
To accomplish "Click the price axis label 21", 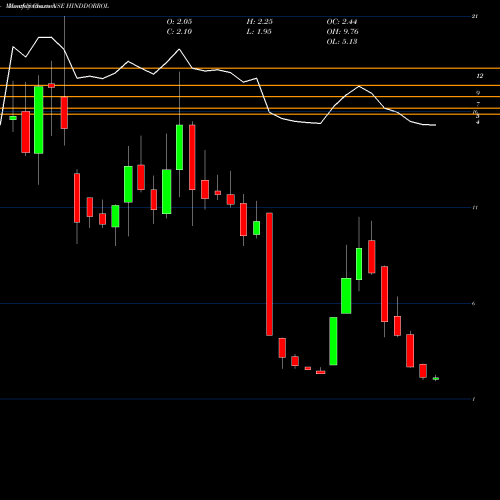I will click(475, 16).
